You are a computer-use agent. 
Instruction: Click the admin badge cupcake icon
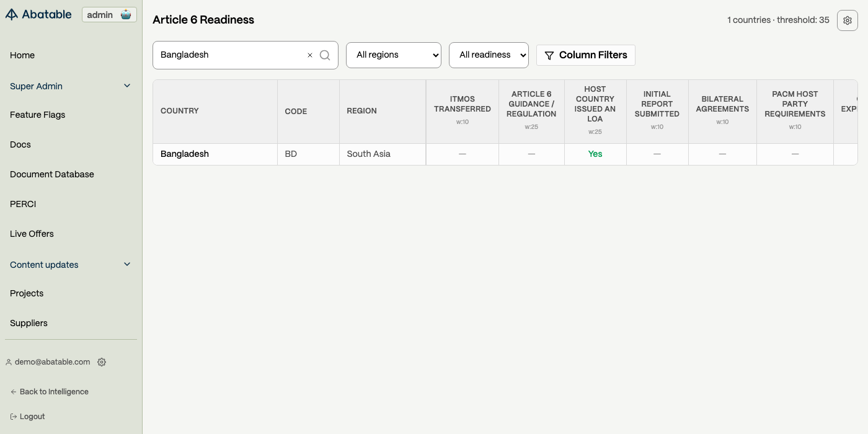click(x=126, y=15)
